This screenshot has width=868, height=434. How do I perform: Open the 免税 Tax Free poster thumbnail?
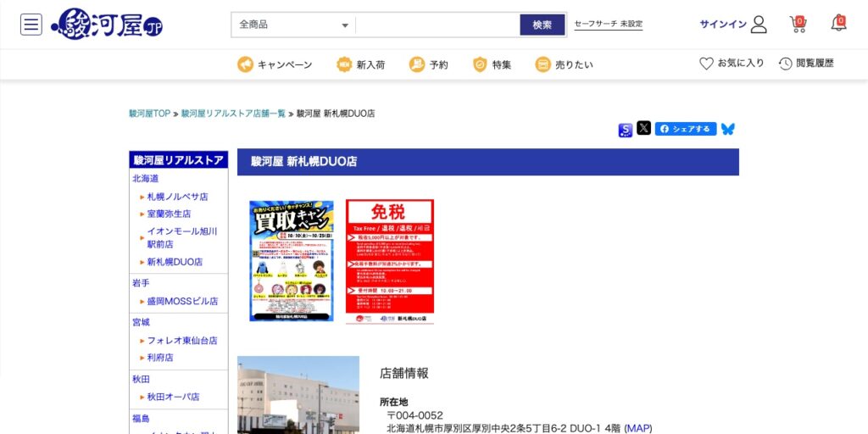click(x=390, y=262)
